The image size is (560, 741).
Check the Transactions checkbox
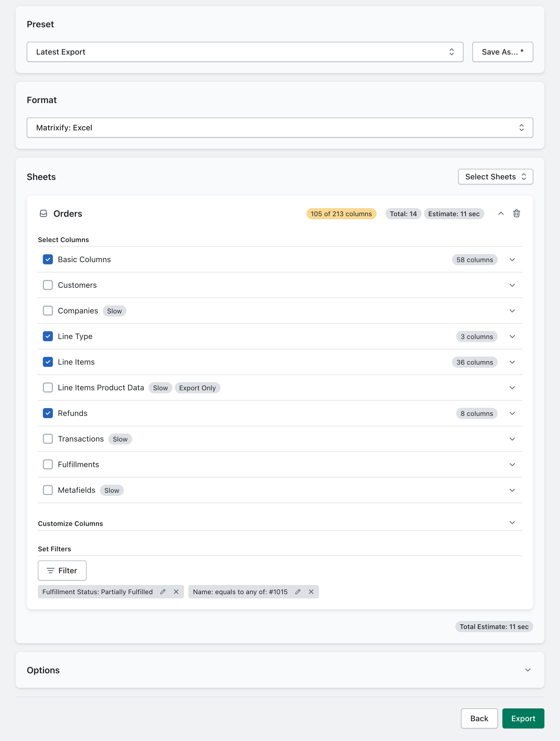tap(48, 439)
